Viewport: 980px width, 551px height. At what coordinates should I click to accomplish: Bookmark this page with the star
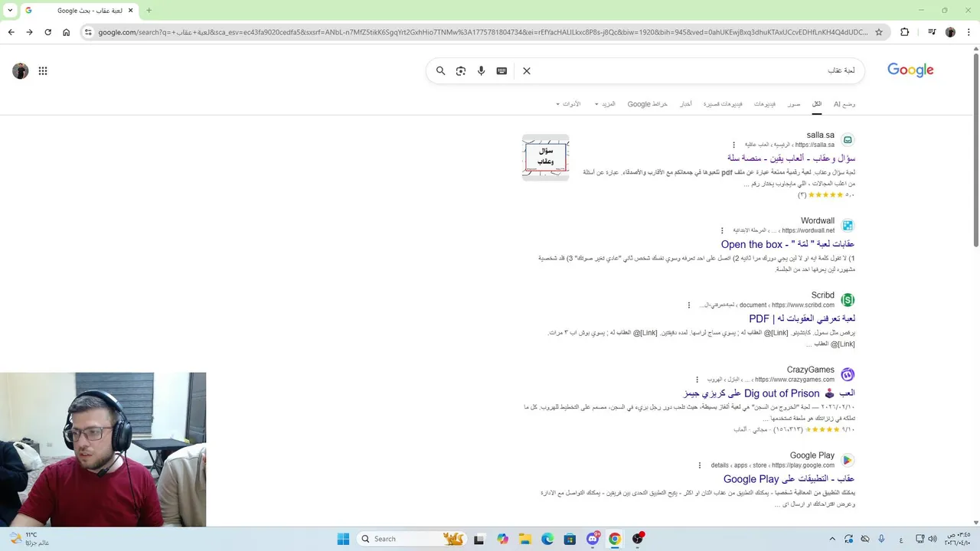(x=879, y=32)
